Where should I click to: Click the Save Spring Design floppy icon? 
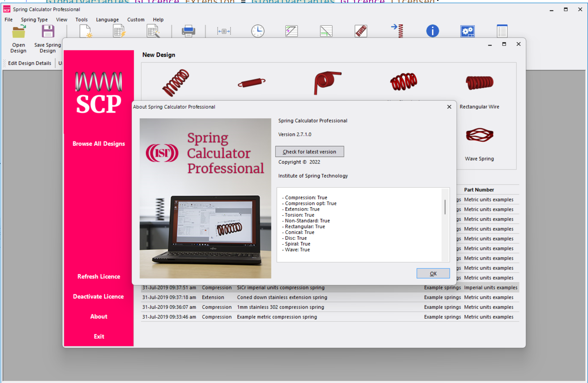48,31
